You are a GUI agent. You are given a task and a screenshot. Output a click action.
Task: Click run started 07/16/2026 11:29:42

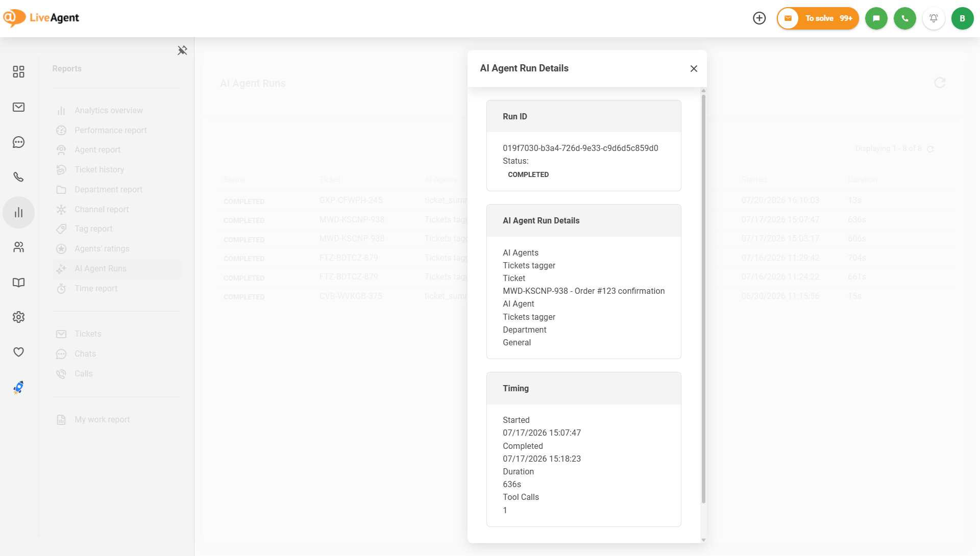click(780, 258)
